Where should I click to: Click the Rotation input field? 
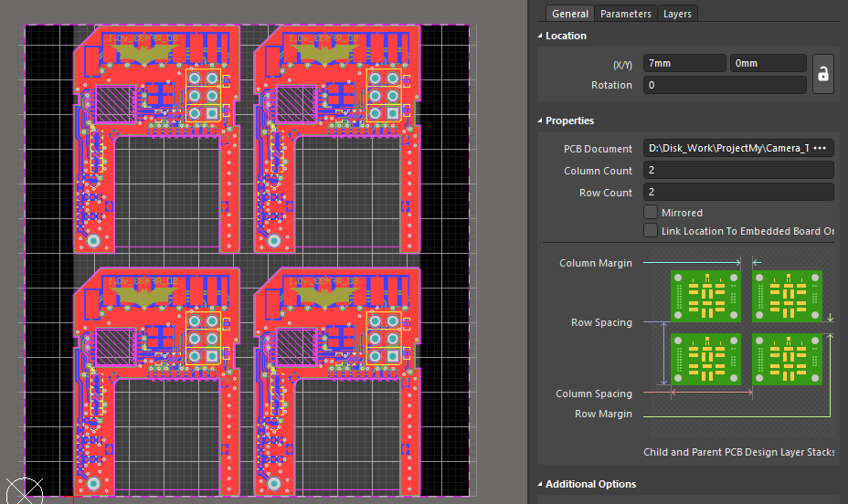click(x=724, y=85)
